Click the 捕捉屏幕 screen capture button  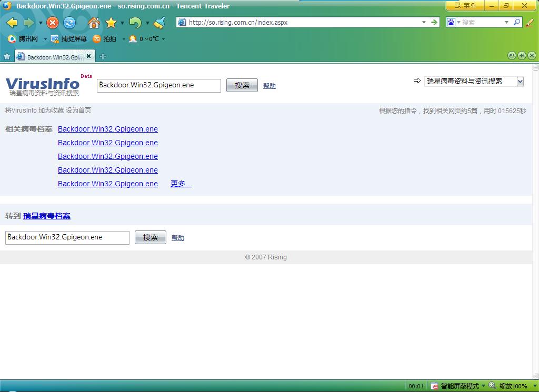tap(69, 39)
